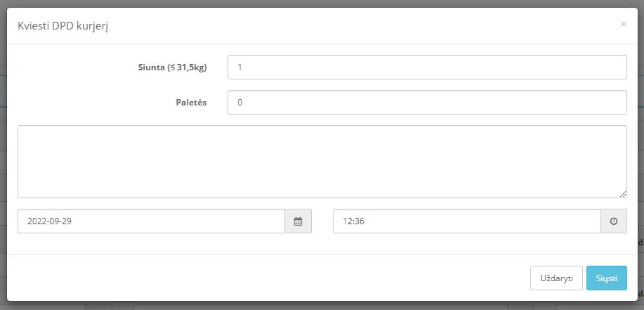644x310 pixels.
Task: Click the "Paletės" label
Action: (x=192, y=103)
